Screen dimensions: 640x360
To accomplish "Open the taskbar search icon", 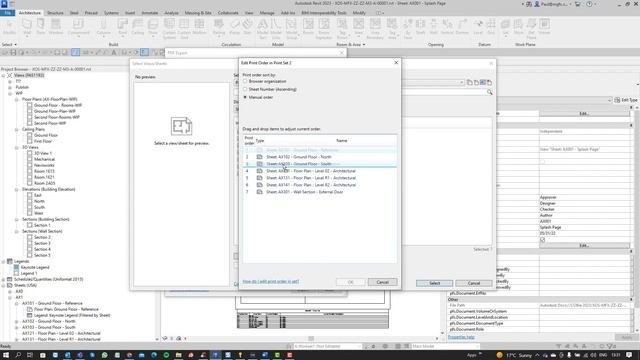I will click(18, 355).
